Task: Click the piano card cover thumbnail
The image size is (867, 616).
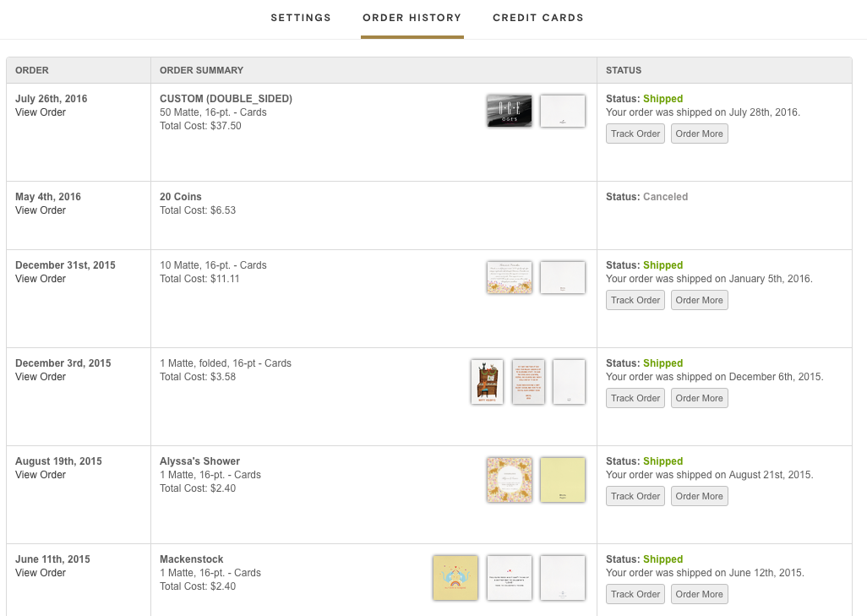Action: tap(487, 382)
